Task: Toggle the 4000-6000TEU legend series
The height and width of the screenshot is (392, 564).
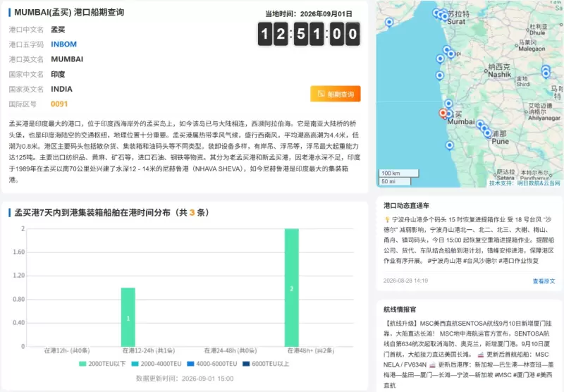Action: tap(212, 364)
